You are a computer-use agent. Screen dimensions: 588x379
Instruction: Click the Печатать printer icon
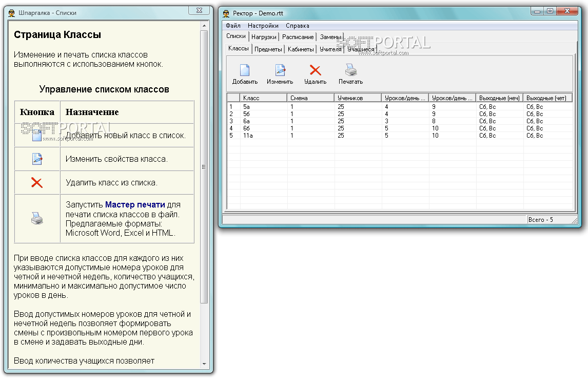[x=350, y=70]
